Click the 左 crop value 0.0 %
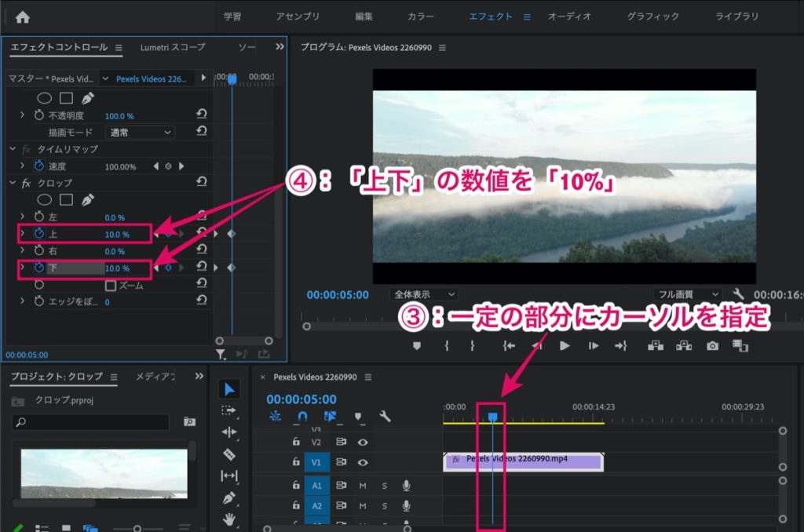This screenshot has height=532, width=804. tap(115, 217)
